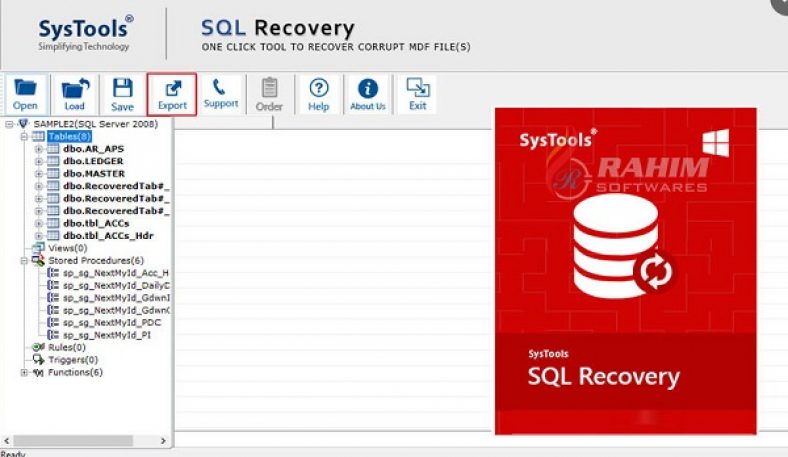Expand the dbo.tbl_ACCs_Hdr table node

click(x=39, y=236)
